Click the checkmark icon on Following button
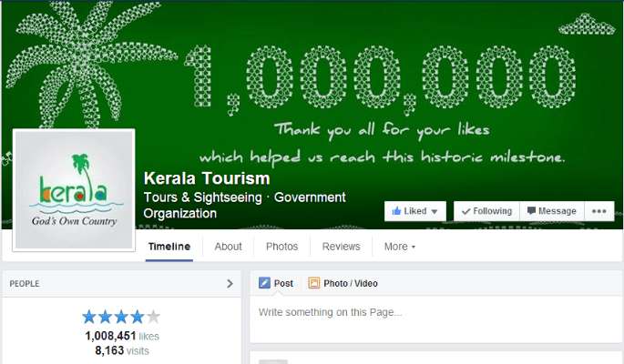The height and width of the screenshot is (364, 624). pos(465,211)
